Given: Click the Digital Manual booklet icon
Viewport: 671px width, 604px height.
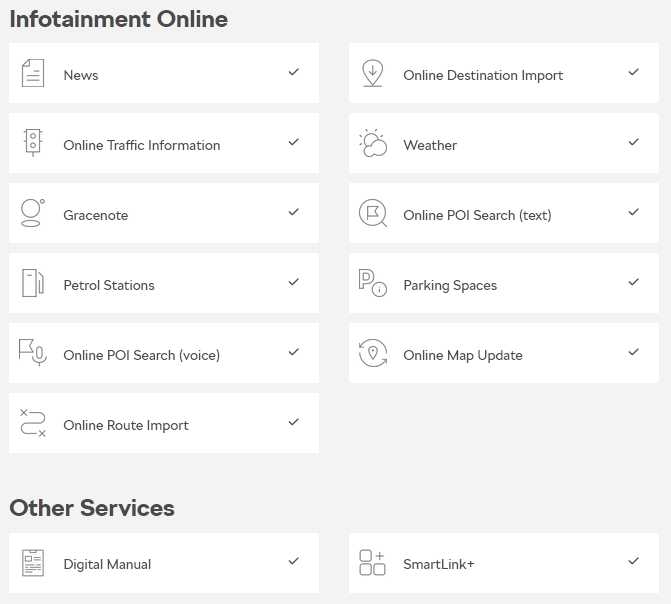Looking at the screenshot, I should tap(33, 563).
